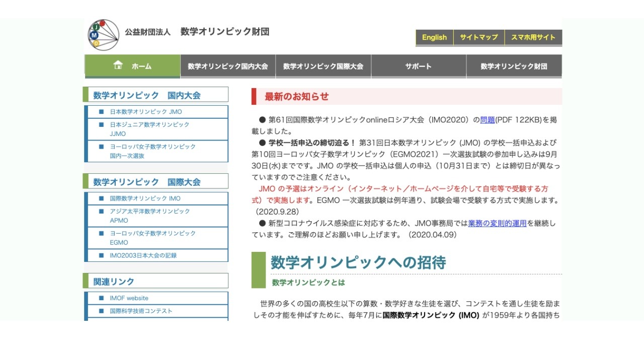
Task: Open the サポート navigation tab
Action: 419,66
